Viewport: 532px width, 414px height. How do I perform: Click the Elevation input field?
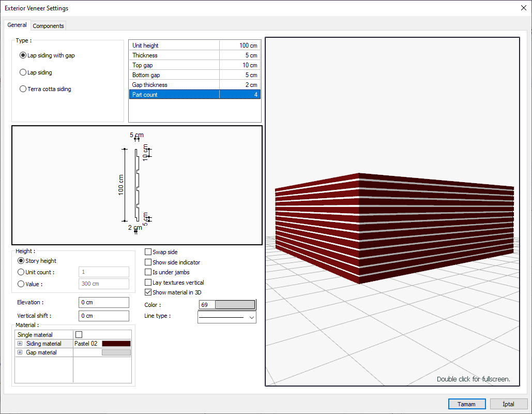pos(104,302)
